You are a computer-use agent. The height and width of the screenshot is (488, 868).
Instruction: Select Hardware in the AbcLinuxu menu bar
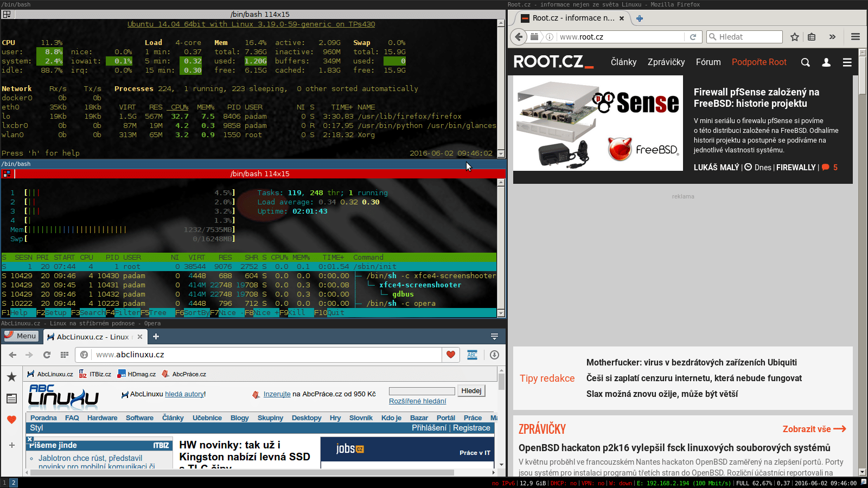[102, 418]
